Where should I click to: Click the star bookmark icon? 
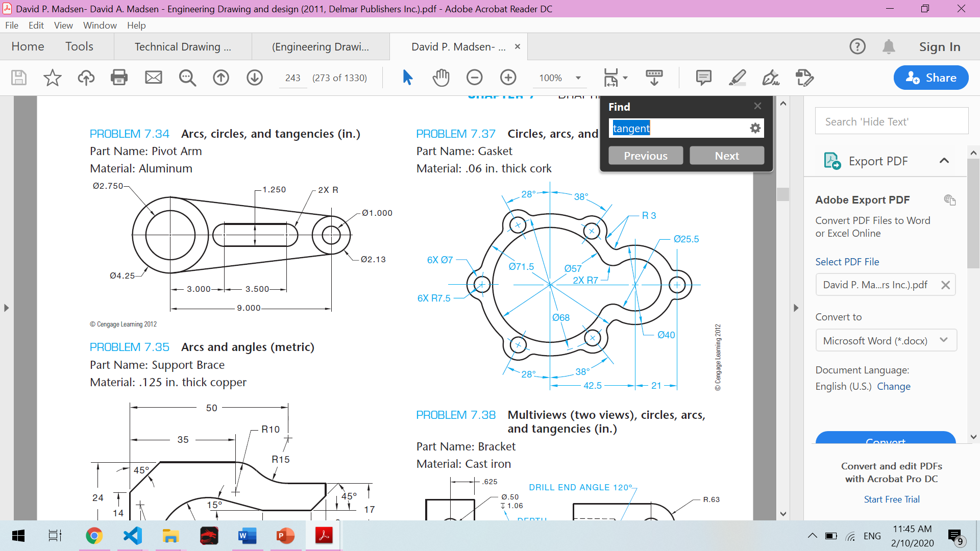[x=52, y=78]
